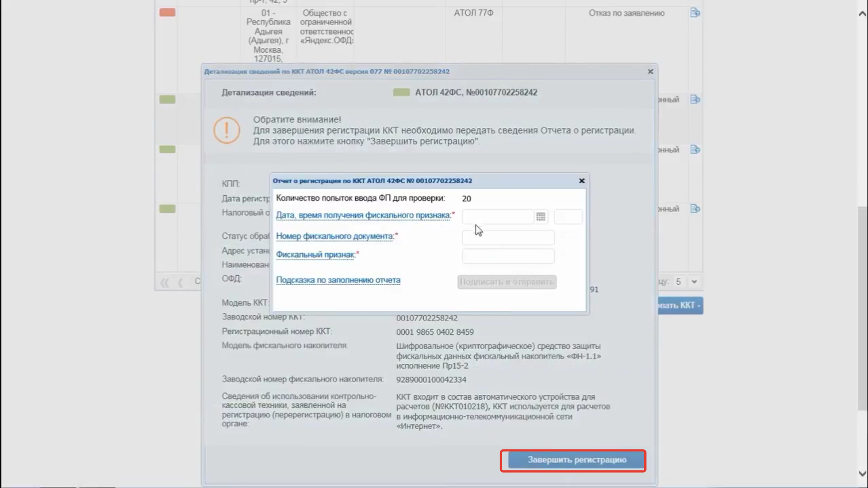Viewport: 868px width, 488px height.
Task: Focus the time input next to calendar
Action: (568, 217)
